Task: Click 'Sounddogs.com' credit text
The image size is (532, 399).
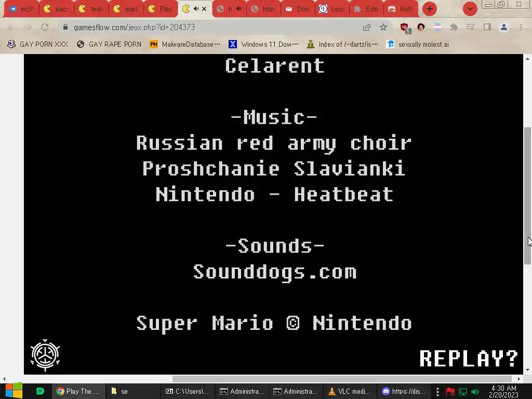Action: pyautogui.click(x=275, y=272)
